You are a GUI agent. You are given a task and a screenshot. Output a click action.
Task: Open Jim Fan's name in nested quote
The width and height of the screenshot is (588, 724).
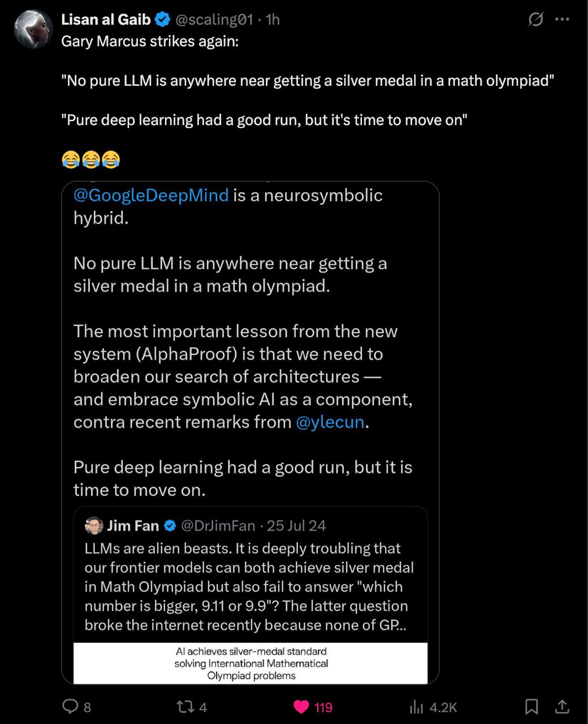click(x=133, y=525)
